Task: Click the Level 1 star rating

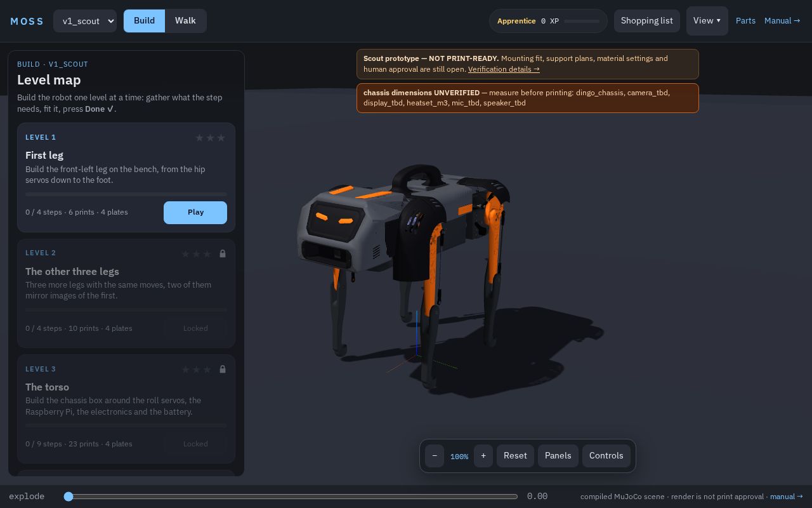Action: [x=210, y=138]
